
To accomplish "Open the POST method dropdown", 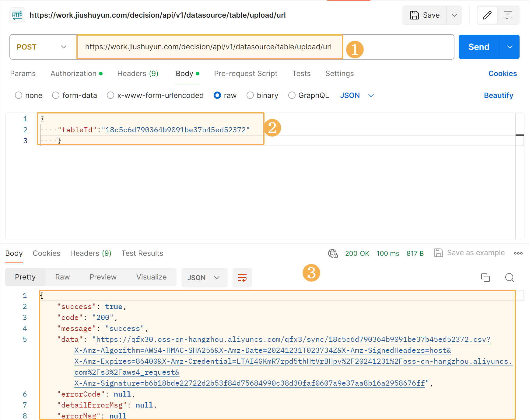I will (43, 47).
